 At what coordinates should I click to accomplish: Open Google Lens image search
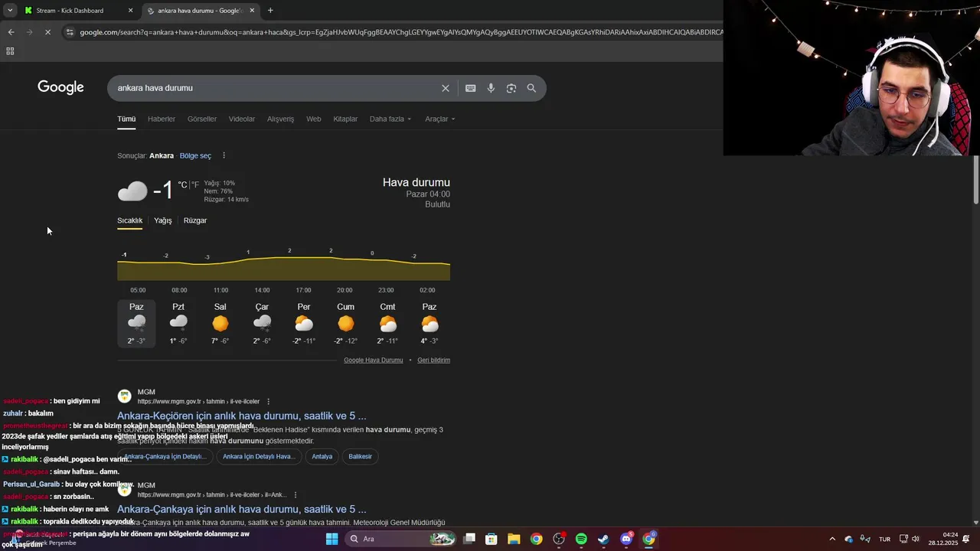[x=511, y=88]
